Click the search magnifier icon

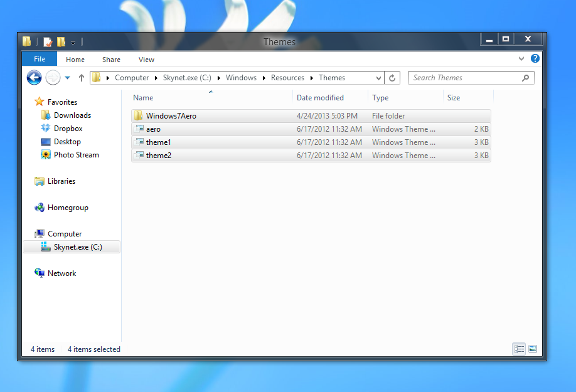tap(526, 78)
